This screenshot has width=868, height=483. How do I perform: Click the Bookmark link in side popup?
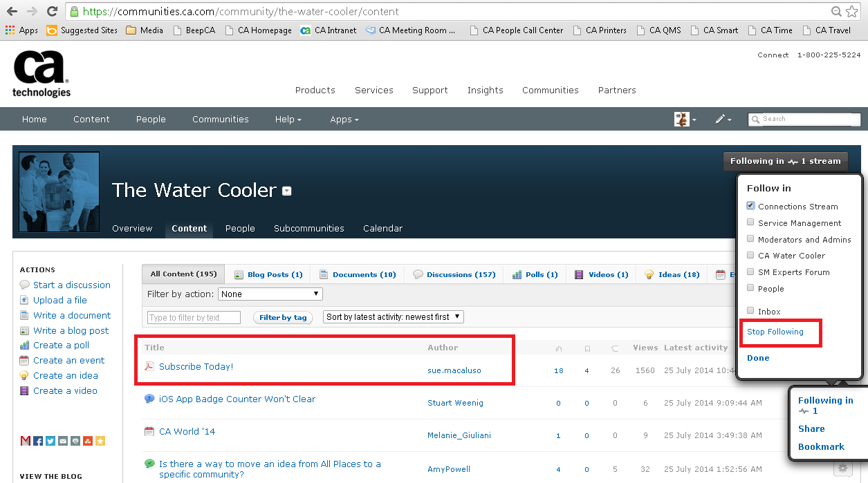pyautogui.click(x=822, y=446)
